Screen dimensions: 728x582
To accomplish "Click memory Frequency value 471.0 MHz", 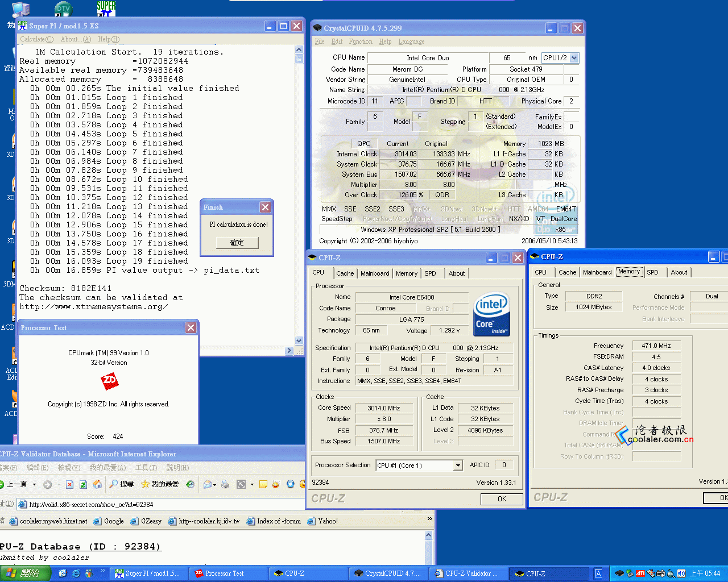I will tap(656, 346).
